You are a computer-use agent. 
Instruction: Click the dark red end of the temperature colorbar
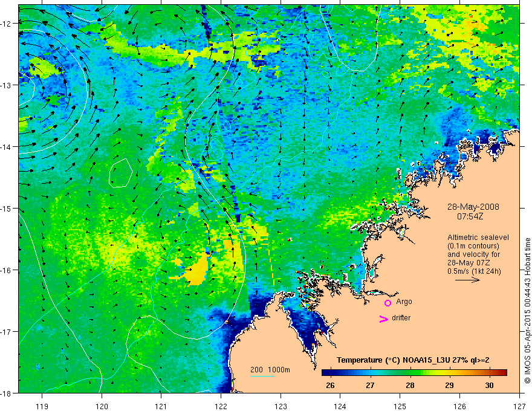504,373
